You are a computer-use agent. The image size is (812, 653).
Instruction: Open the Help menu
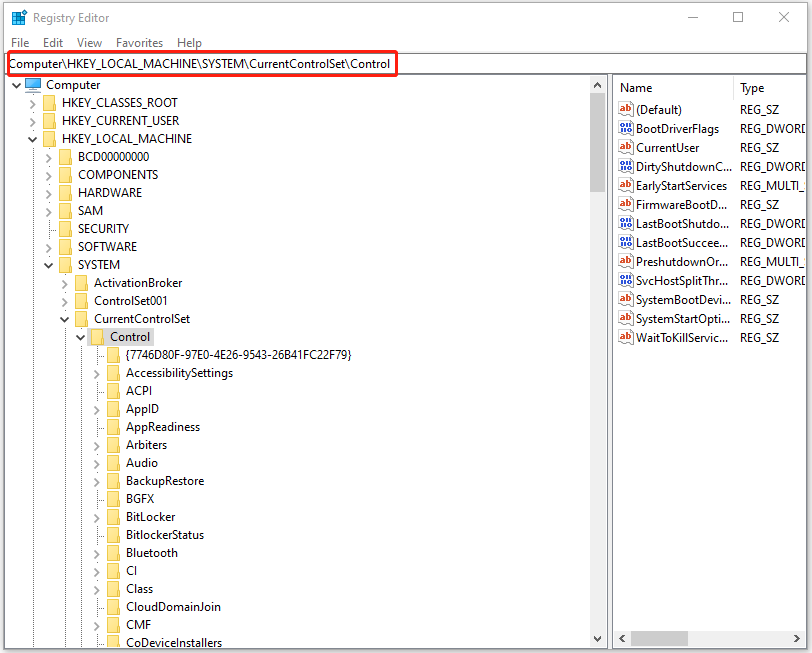[x=189, y=42]
